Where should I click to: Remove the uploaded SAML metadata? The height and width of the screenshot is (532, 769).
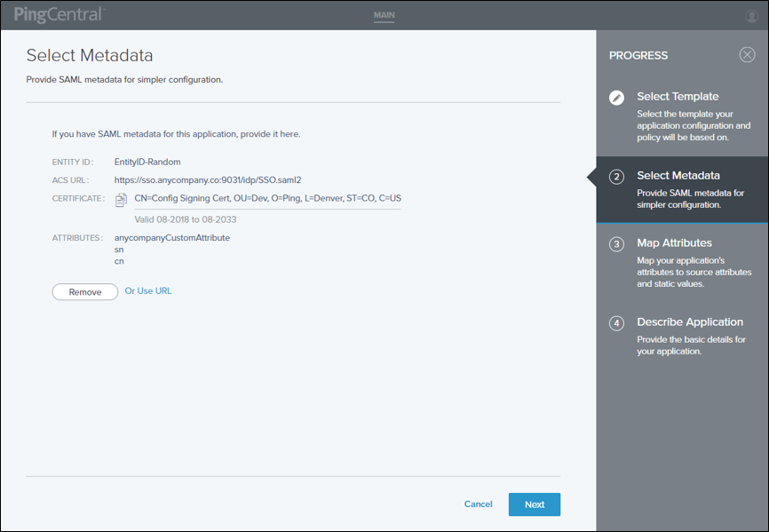[84, 291]
